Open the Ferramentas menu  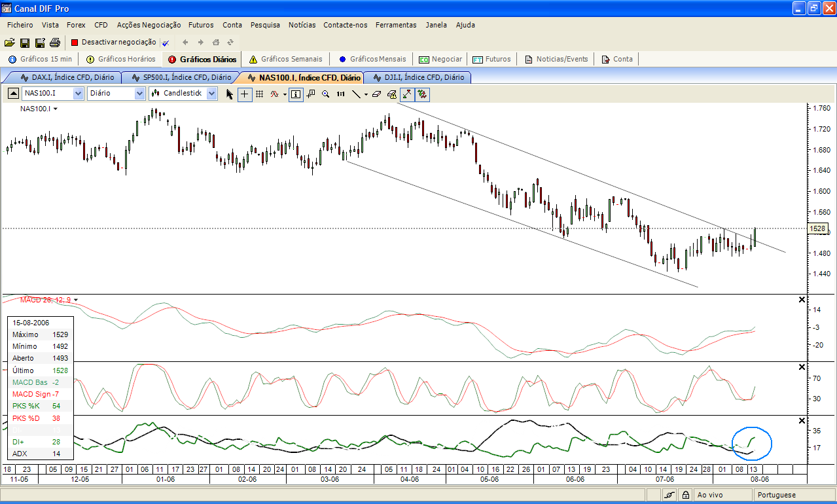(396, 25)
